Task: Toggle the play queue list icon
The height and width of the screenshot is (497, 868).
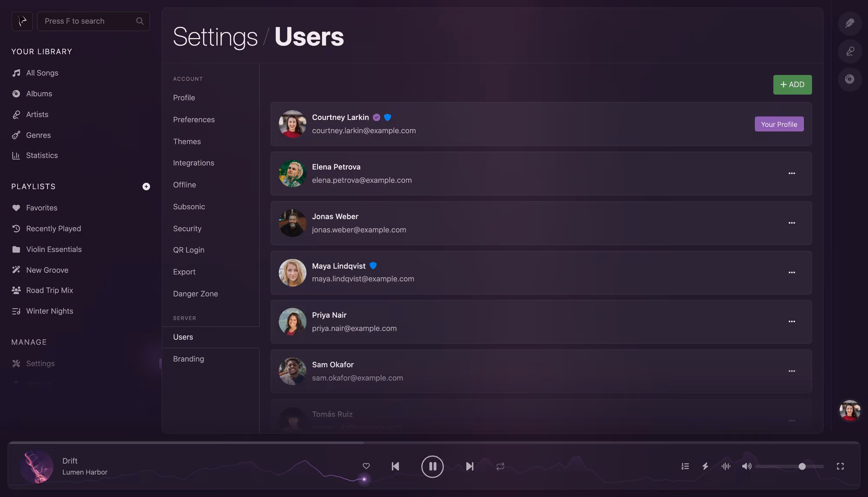Action: tap(685, 466)
